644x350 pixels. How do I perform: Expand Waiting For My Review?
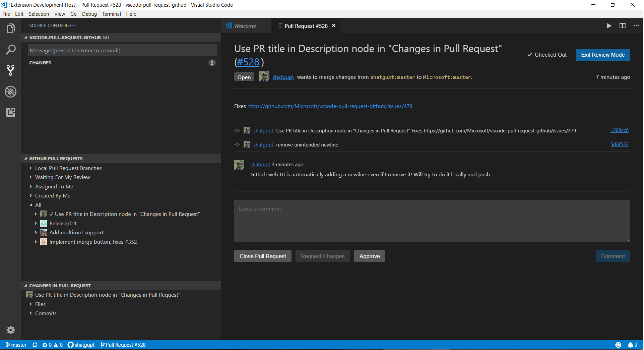pos(31,177)
